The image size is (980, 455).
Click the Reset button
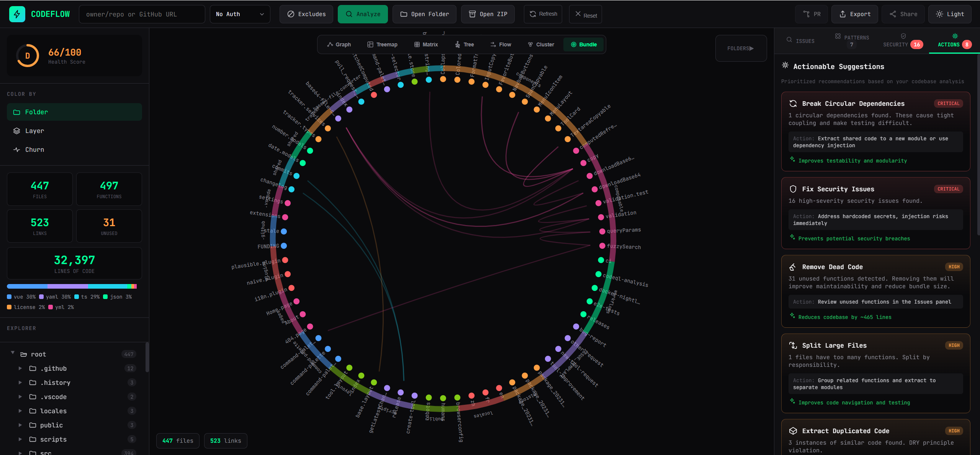click(586, 14)
